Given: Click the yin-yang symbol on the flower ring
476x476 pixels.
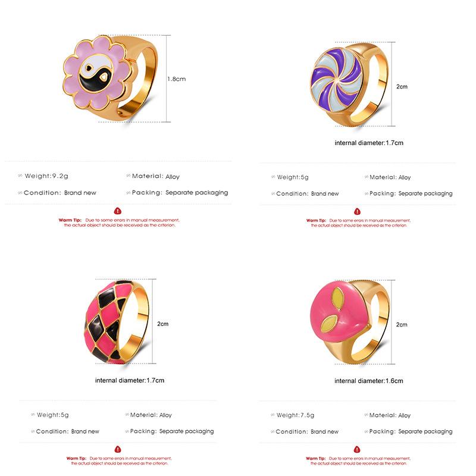Looking at the screenshot, I should [x=96, y=73].
